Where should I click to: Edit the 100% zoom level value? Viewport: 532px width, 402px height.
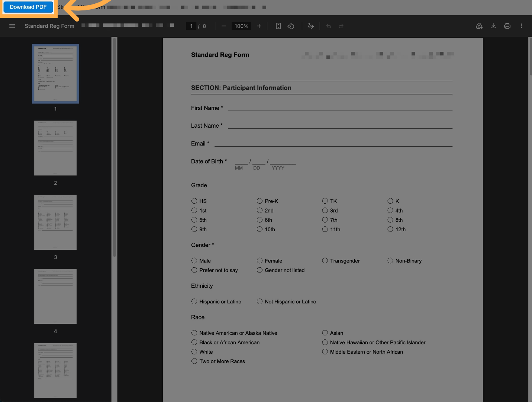tap(241, 26)
